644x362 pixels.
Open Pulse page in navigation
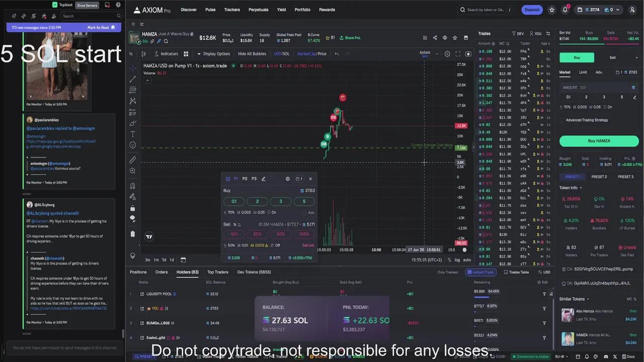pos(210,10)
